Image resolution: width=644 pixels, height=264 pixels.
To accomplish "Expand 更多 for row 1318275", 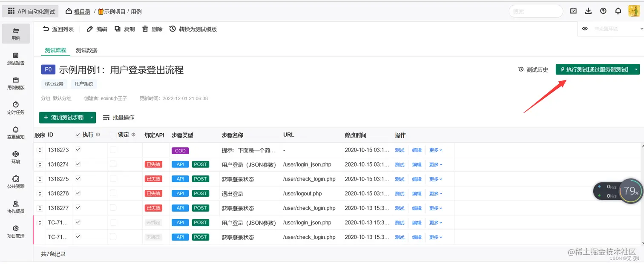I will (x=436, y=179).
